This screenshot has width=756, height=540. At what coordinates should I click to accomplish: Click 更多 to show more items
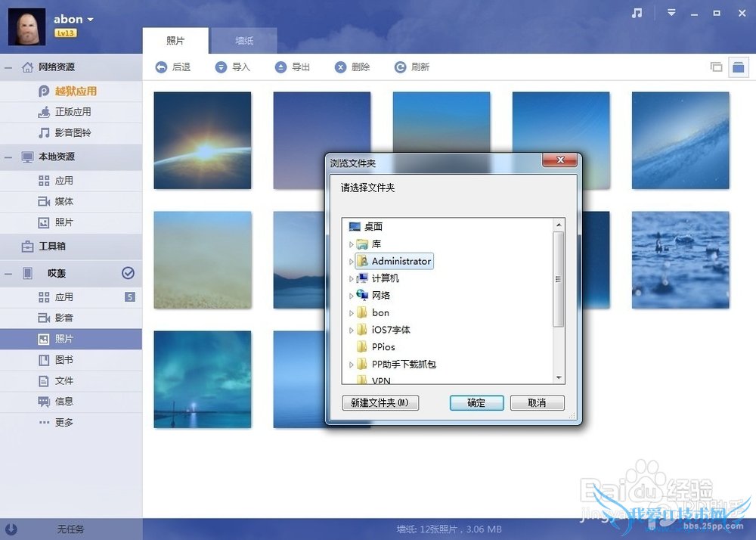71,422
